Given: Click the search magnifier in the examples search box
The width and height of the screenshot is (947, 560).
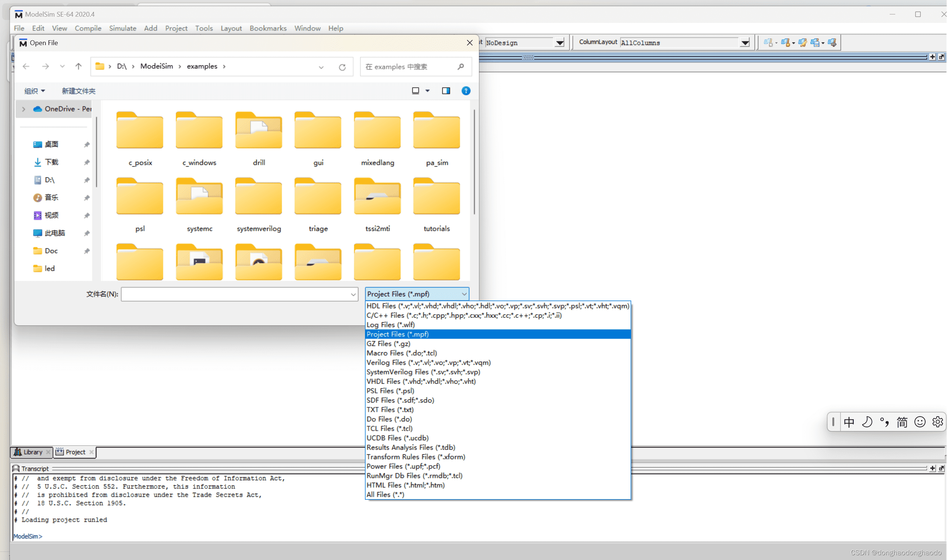Looking at the screenshot, I should tap(460, 67).
